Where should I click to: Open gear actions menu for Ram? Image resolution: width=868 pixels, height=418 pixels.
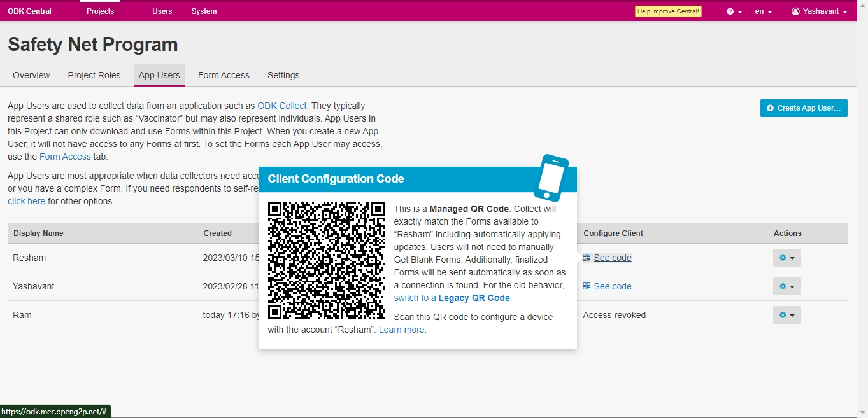pos(786,315)
